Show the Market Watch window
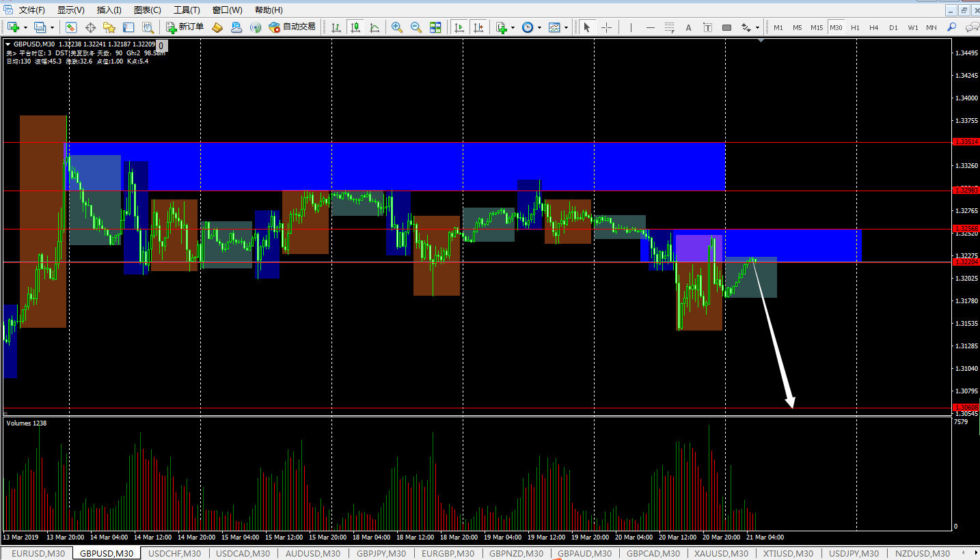This screenshot has width=980, height=560. click(x=71, y=27)
